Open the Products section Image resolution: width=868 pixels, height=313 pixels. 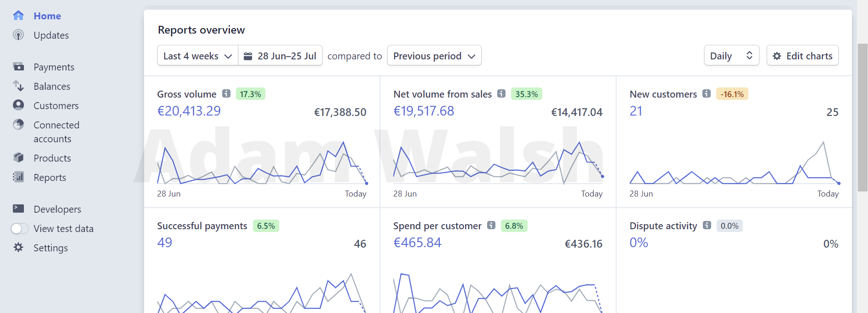[52, 158]
